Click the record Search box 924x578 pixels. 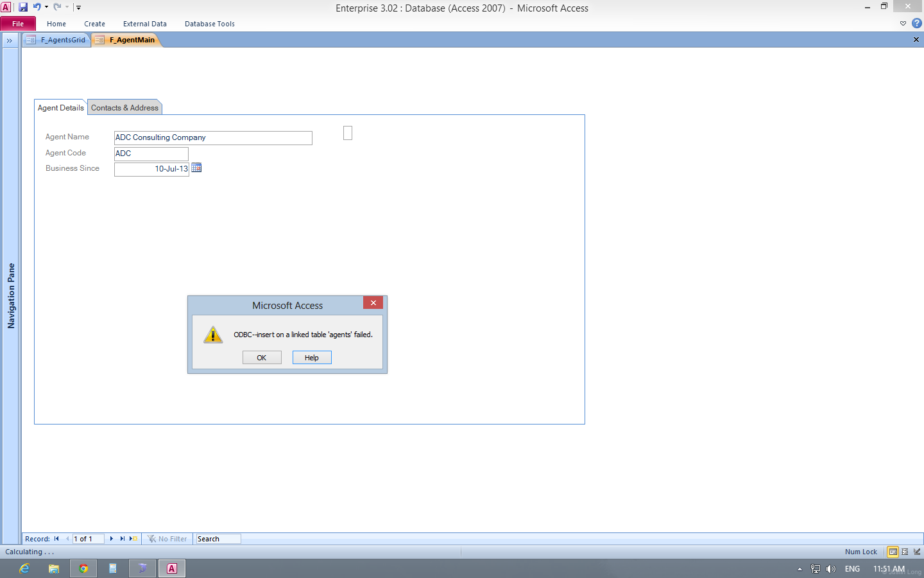(x=218, y=539)
